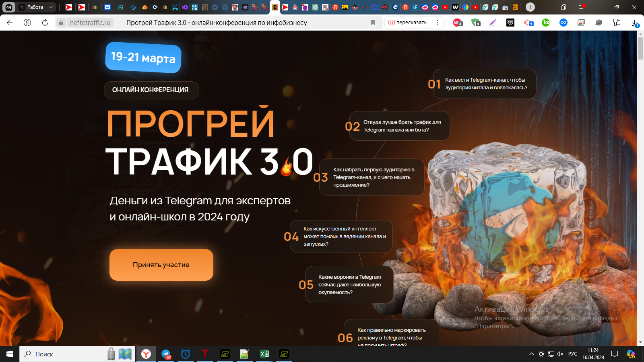Open the green 'ke' extension icon
The height and width of the screenshot is (362, 644).
546,23
